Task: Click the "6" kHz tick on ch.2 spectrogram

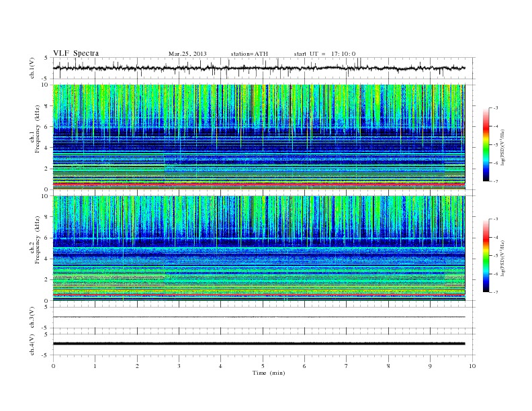Action: coord(46,238)
